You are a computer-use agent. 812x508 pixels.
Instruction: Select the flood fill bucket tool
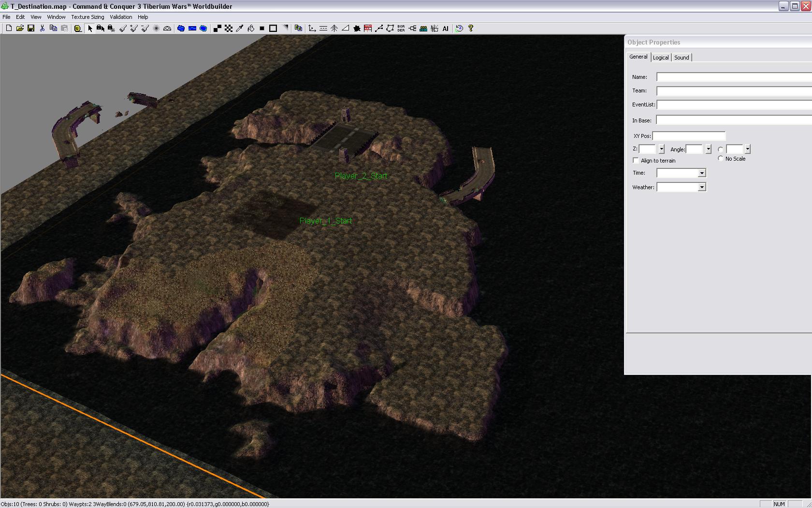click(x=251, y=29)
